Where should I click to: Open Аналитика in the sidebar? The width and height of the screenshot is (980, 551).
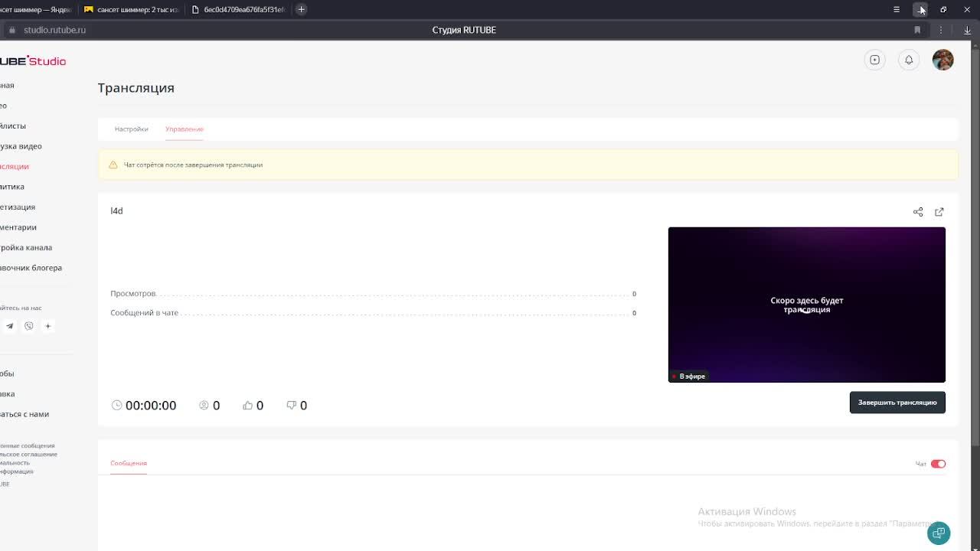(12, 187)
